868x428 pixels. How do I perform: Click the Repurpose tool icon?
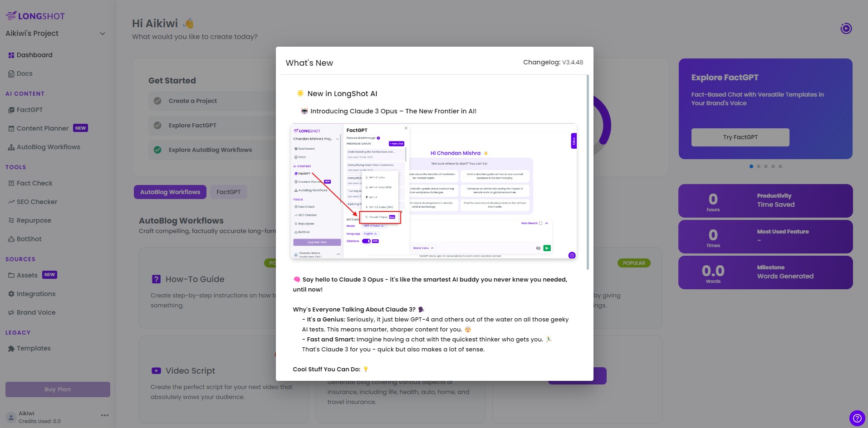click(11, 221)
